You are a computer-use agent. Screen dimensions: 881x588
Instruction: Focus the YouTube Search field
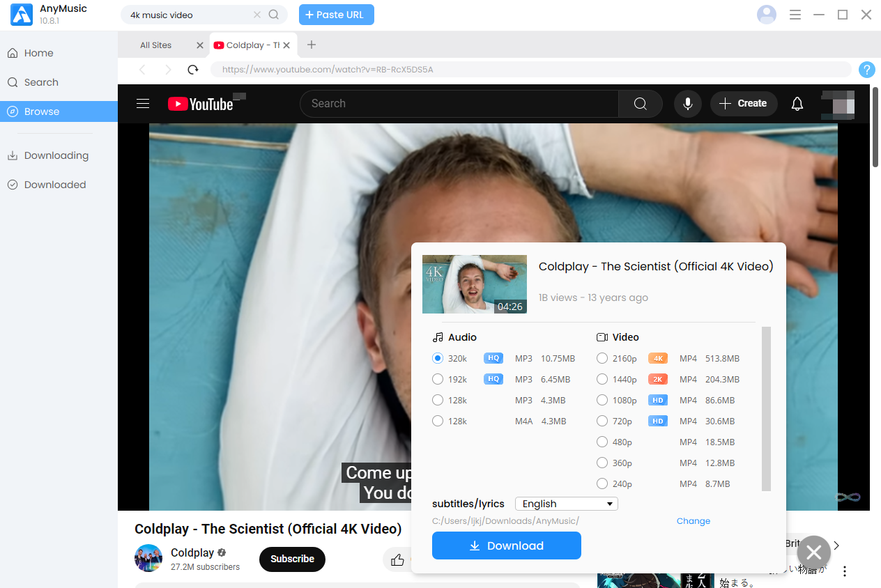pos(459,104)
